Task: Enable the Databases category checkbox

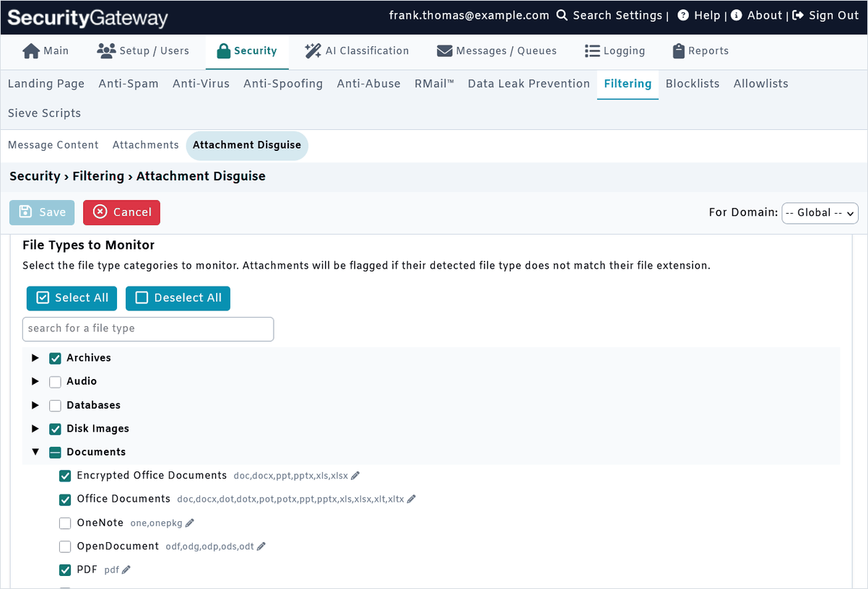Action: 55,406
